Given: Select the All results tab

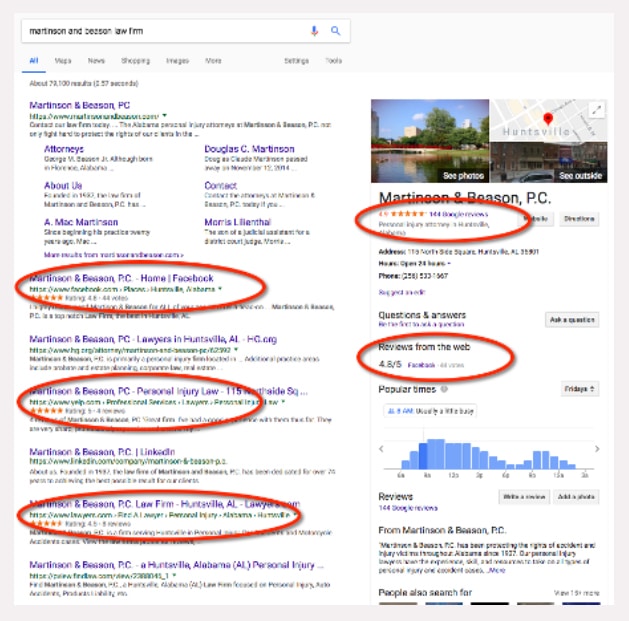Looking at the screenshot, I should (34, 61).
